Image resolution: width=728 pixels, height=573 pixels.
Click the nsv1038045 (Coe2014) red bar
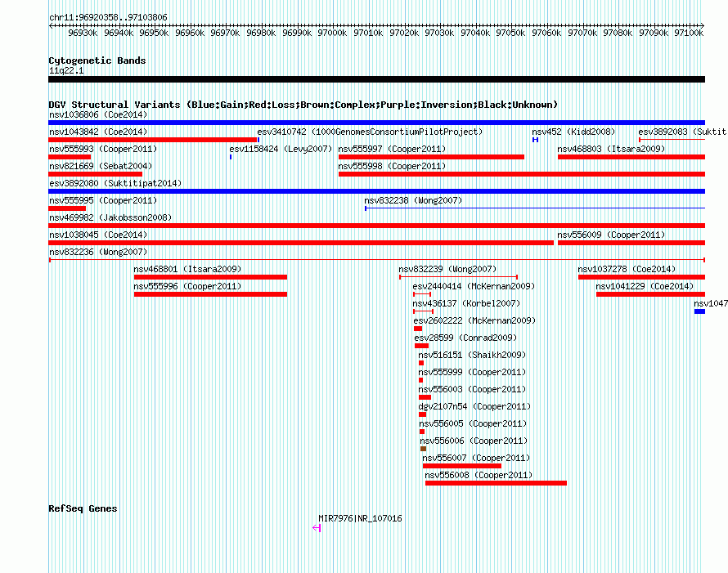coord(301,243)
